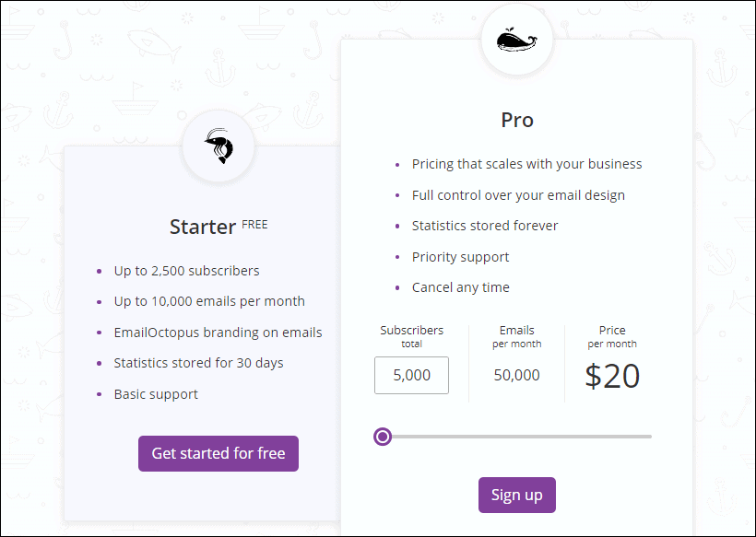
Task: Click 'Statistics stored for 30 days' item
Action: tap(198, 363)
